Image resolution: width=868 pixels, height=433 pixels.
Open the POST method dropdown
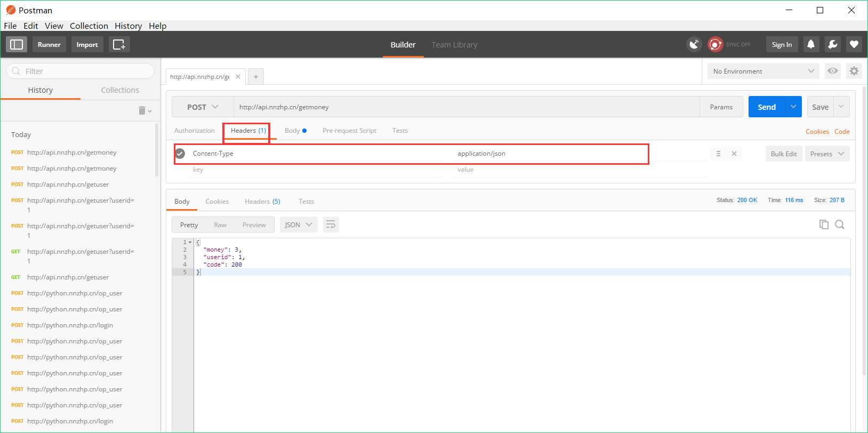203,107
